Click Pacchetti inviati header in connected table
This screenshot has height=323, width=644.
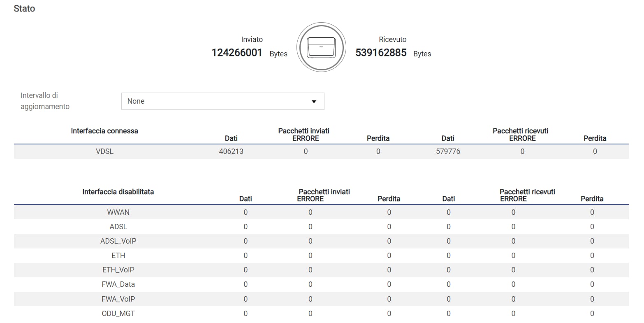[x=304, y=131]
